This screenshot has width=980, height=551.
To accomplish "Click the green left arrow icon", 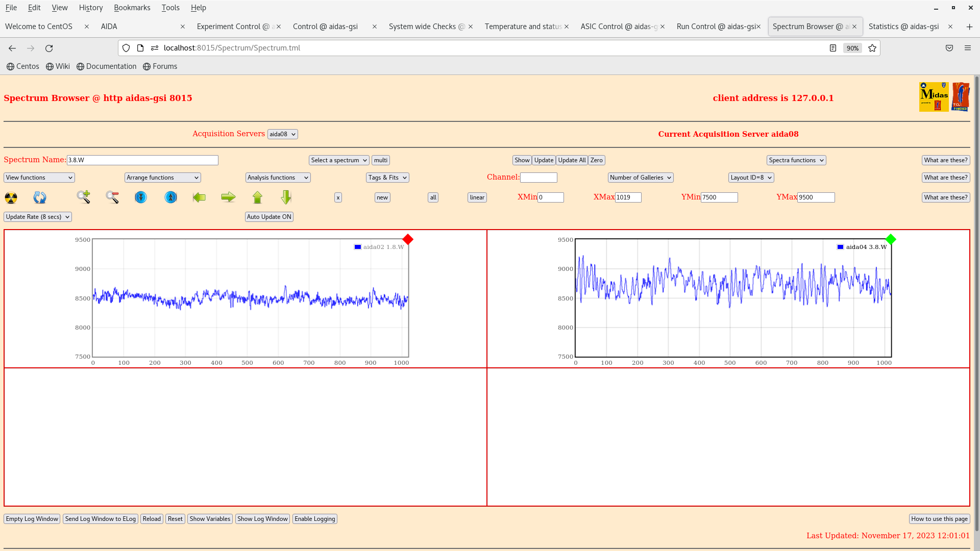I will (199, 197).
